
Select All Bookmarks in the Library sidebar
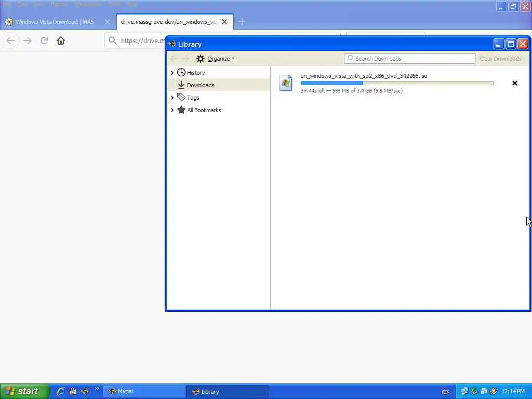tap(204, 110)
